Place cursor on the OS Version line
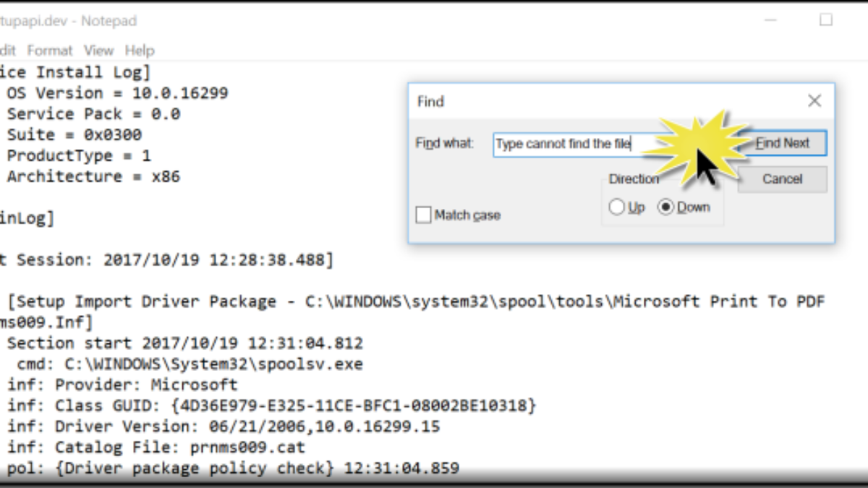868x488 pixels. [x=117, y=93]
